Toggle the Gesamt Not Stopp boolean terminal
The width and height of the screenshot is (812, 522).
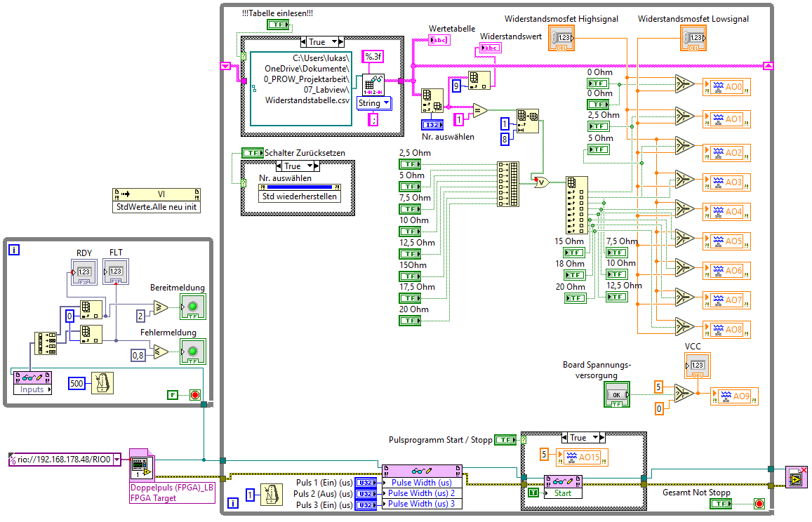point(721,503)
